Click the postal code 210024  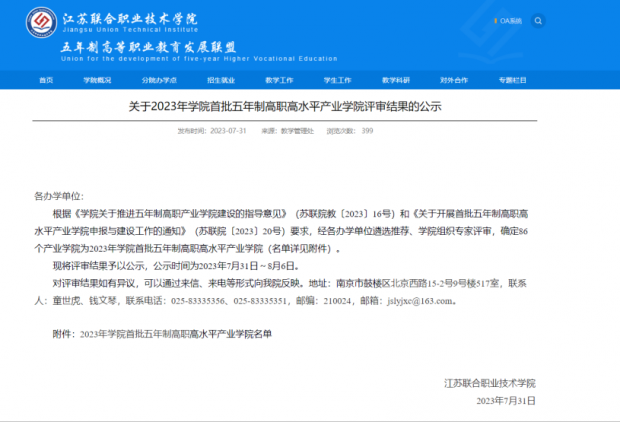337,301
